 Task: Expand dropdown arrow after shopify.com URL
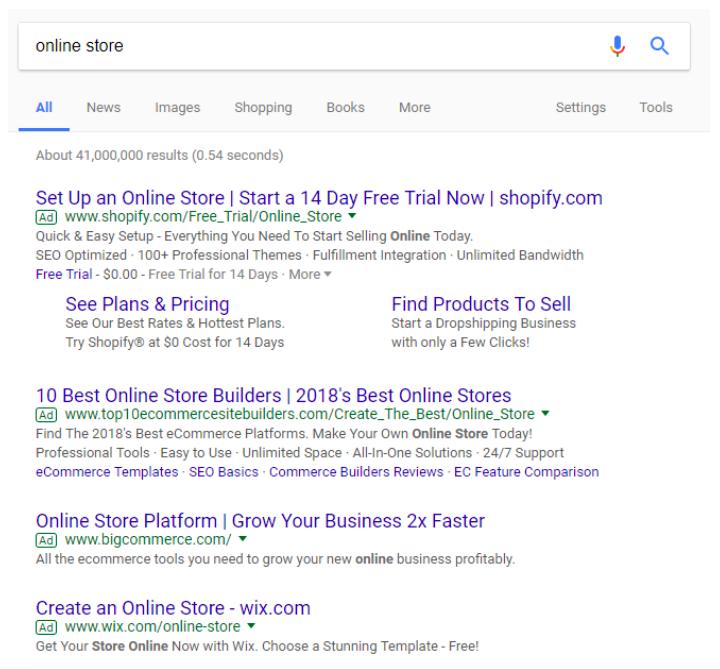[352, 216]
